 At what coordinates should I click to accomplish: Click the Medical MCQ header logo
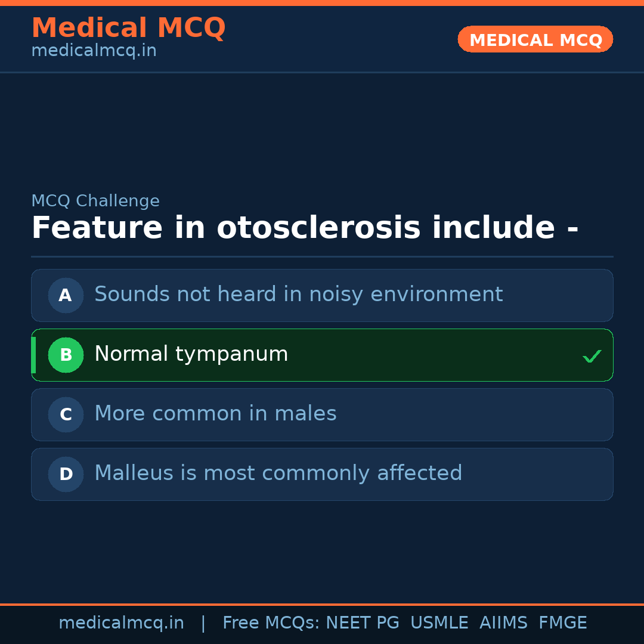click(129, 28)
